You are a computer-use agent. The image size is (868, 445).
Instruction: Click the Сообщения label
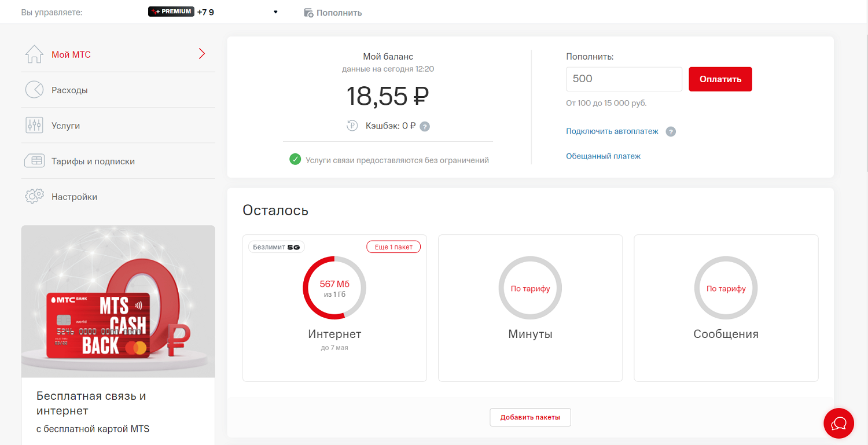pos(726,334)
